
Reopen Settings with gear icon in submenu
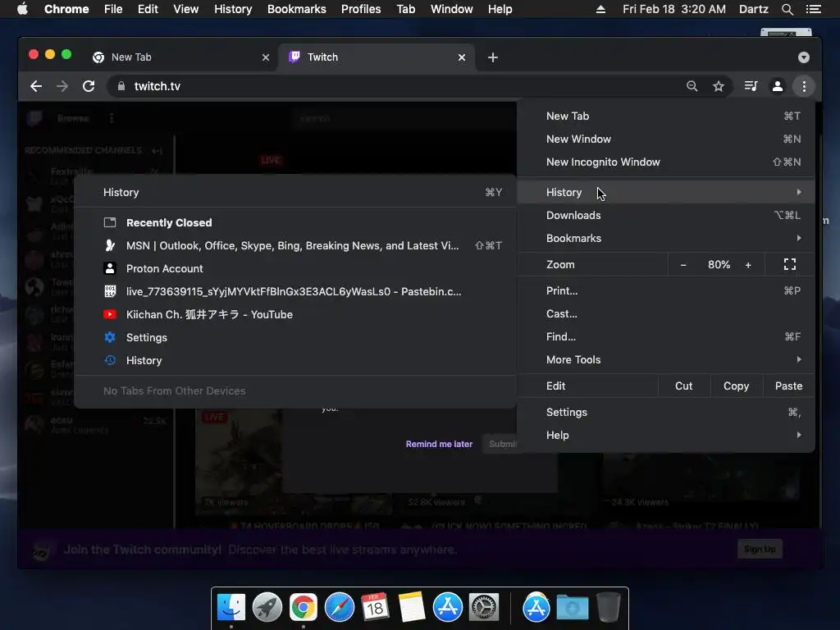point(295,338)
